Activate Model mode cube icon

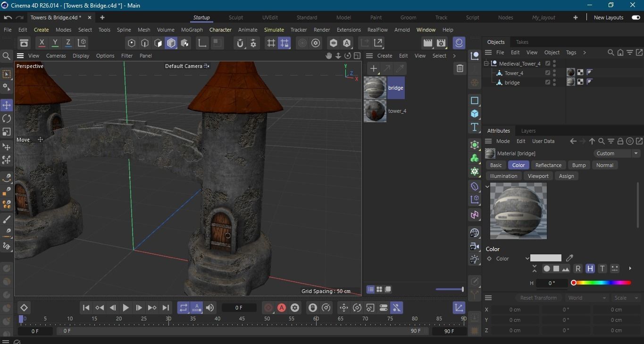171,43
